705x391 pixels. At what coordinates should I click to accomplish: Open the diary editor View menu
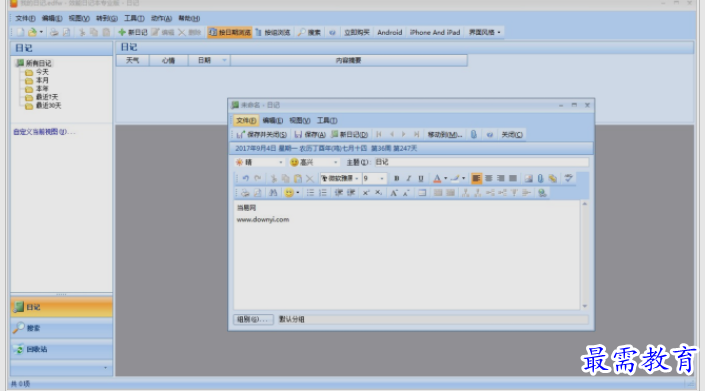click(299, 120)
